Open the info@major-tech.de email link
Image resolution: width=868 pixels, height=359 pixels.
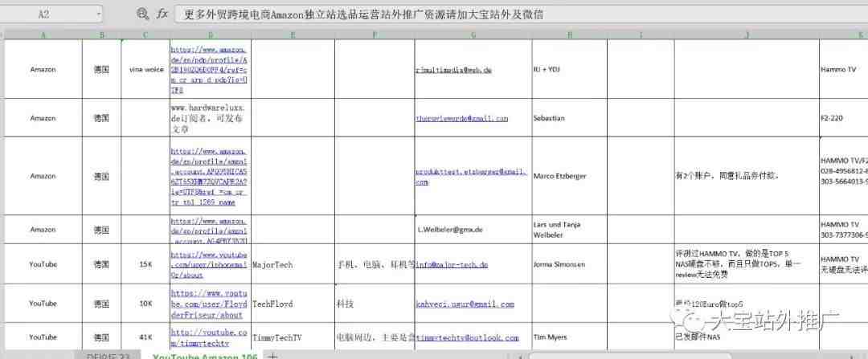(x=452, y=265)
